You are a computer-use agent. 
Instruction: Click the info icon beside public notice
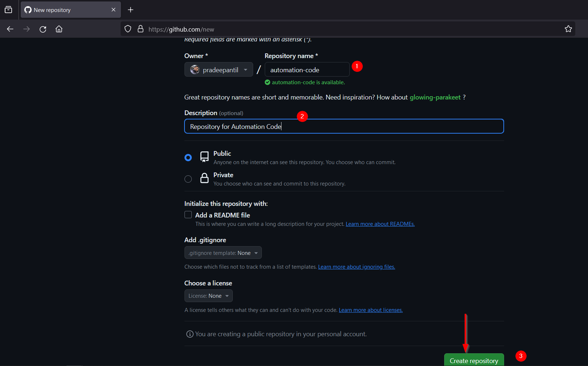pos(190,334)
